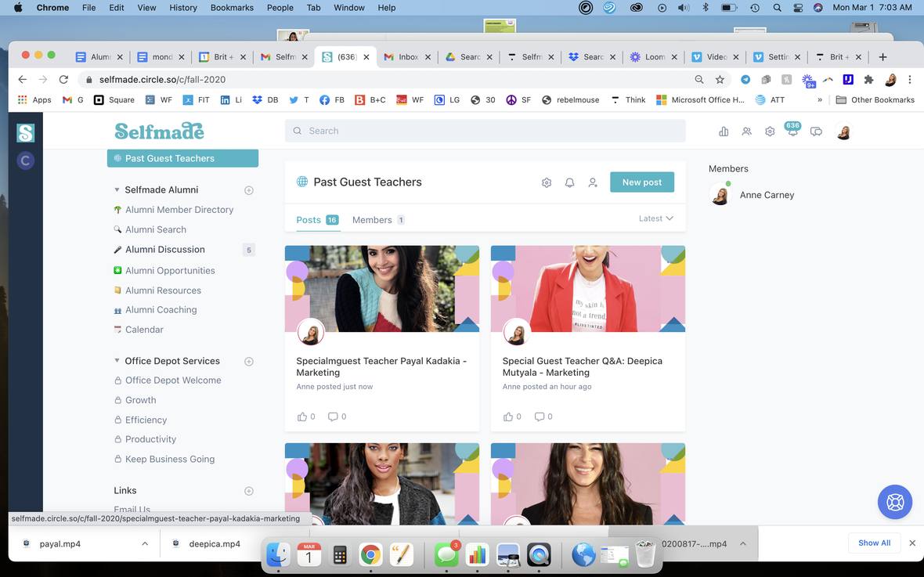This screenshot has height=577, width=924.
Task: Open payal.mp4 download options chevron
Action: point(145,544)
